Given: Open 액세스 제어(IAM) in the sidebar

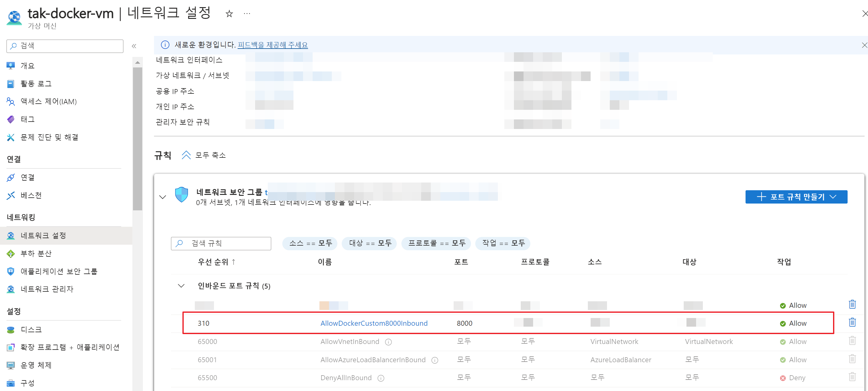Looking at the screenshot, I should pos(48,101).
